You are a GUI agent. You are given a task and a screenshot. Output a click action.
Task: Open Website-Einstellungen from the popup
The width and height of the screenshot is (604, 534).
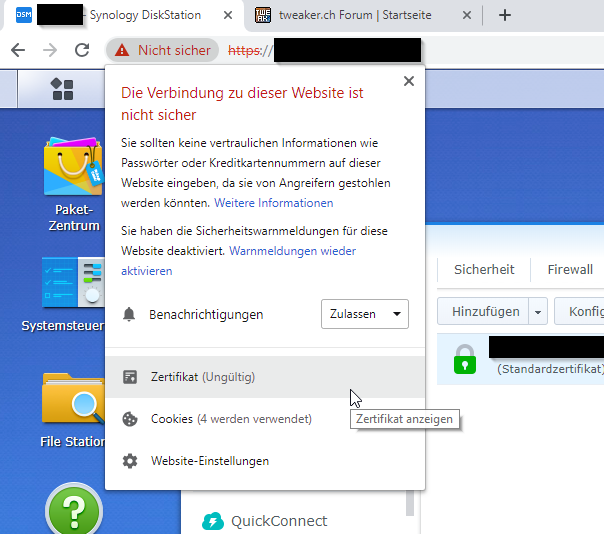click(210, 461)
